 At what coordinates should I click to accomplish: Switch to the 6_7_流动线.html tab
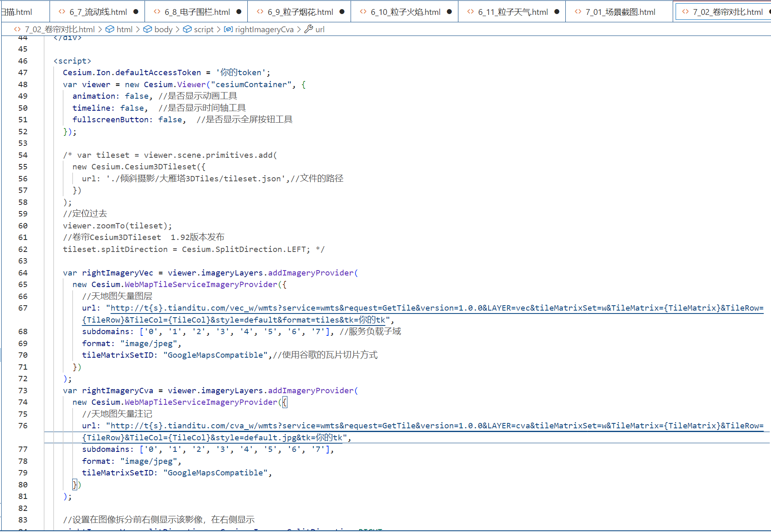tap(97, 12)
